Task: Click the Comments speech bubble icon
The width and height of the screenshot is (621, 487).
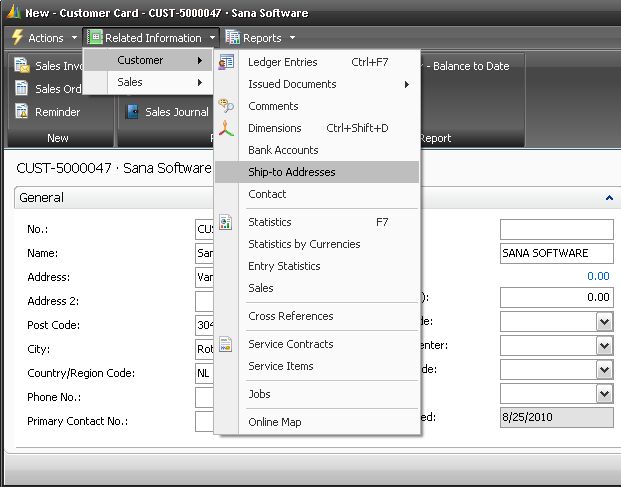Action: tap(226, 106)
